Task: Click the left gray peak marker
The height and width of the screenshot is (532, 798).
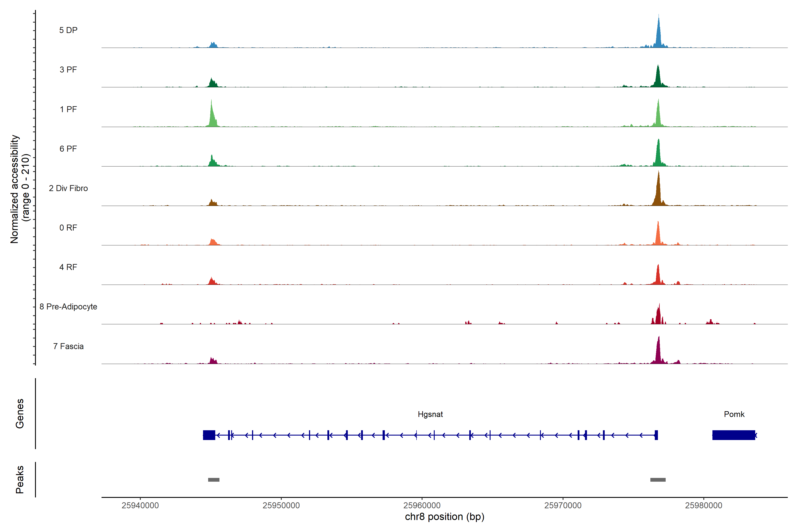Action: pyautogui.click(x=214, y=480)
